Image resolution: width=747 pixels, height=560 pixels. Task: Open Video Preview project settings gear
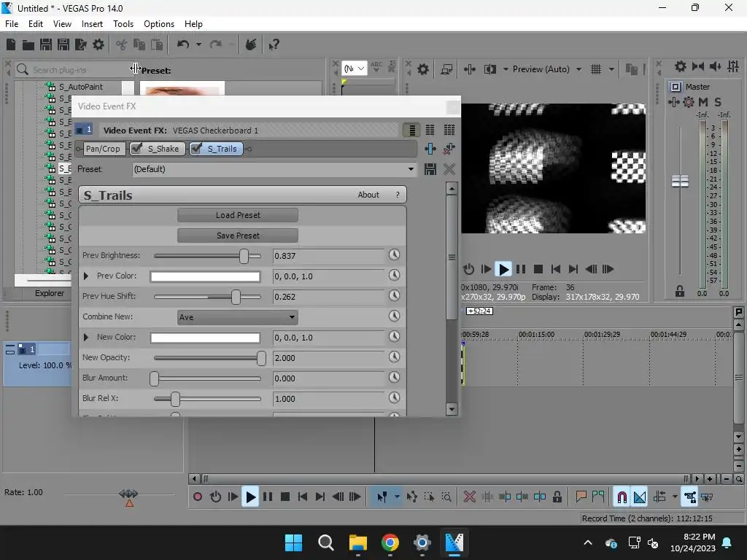click(423, 69)
